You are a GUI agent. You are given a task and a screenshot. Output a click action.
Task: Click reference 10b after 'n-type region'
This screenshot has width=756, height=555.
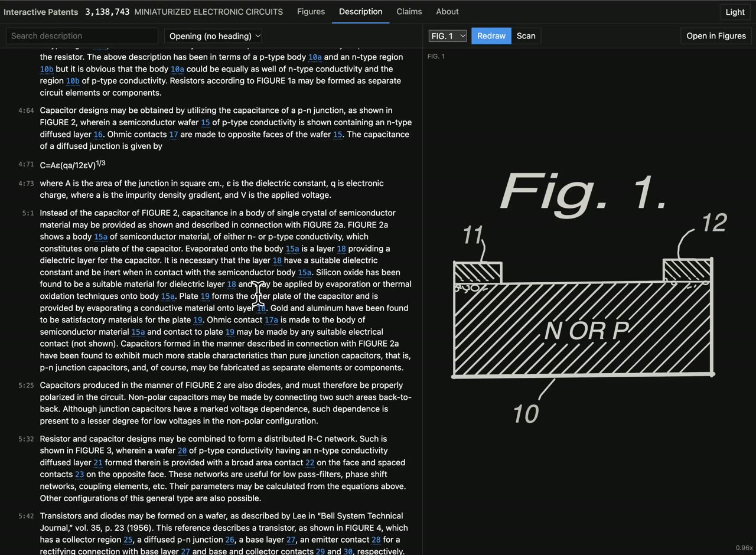tap(47, 69)
